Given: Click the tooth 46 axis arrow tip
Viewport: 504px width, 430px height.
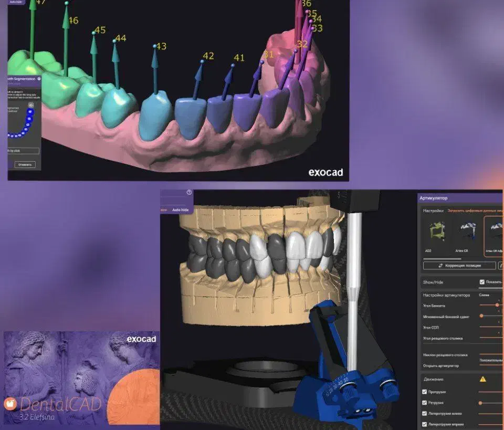Looking at the screenshot, I should point(66,4).
